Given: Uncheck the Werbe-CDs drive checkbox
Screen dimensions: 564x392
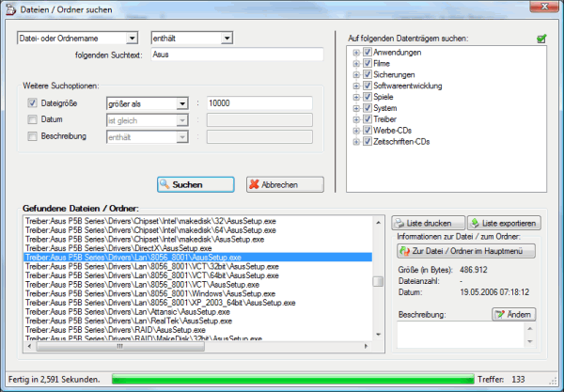Looking at the screenshot, I should coord(367,130).
